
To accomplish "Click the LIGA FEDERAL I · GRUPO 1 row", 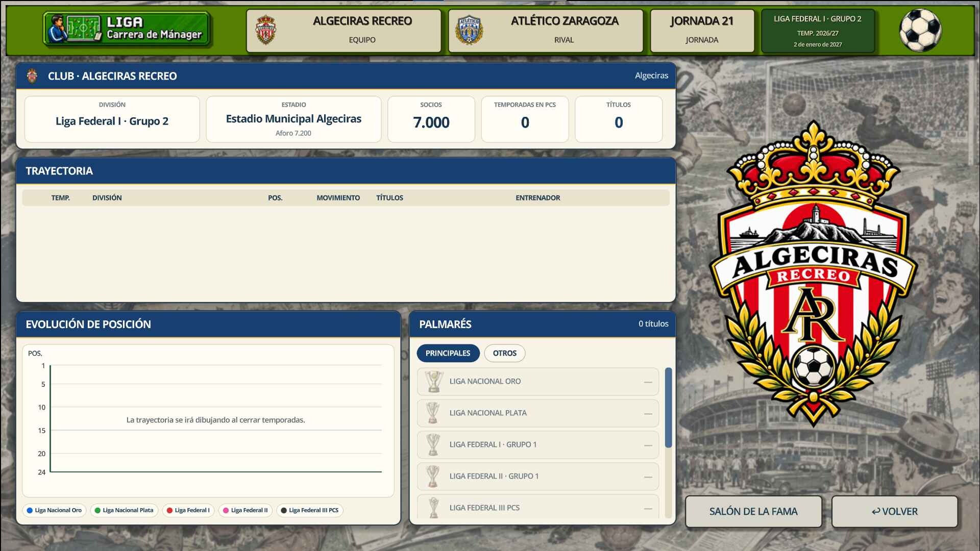I will (538, 445).
